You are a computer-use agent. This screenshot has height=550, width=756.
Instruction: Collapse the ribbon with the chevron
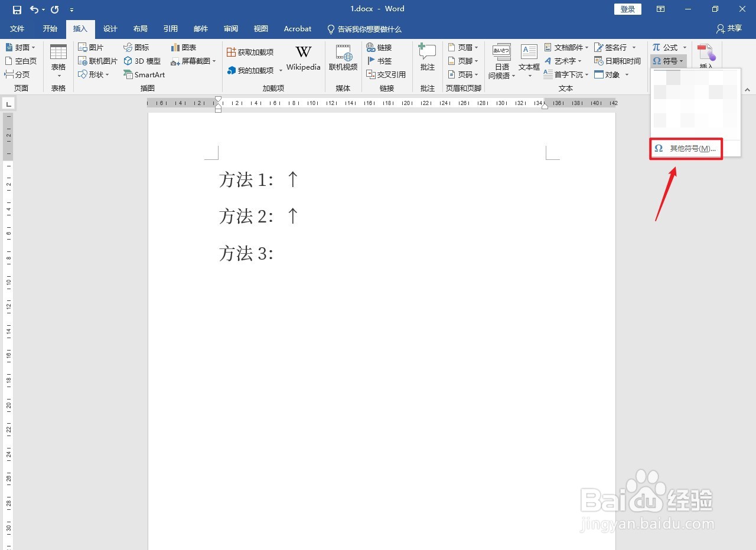click(x=747, y=90)
